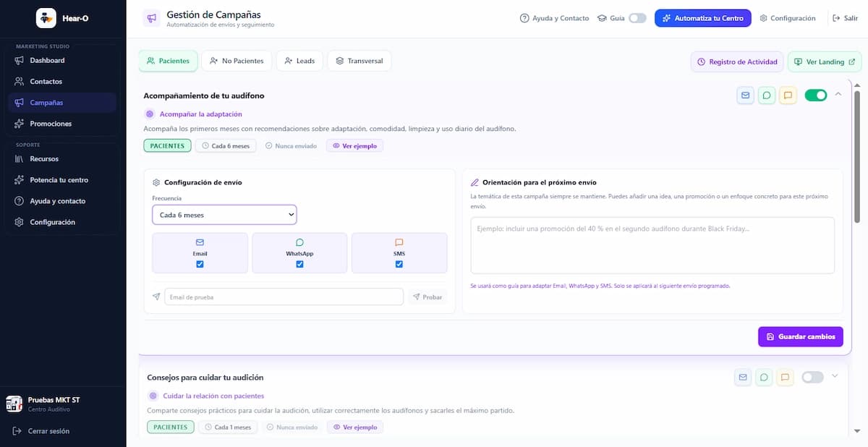The image size is (868, 447).
Task: Select Campañas in the sidebar
Action: (x=62, y=102)
